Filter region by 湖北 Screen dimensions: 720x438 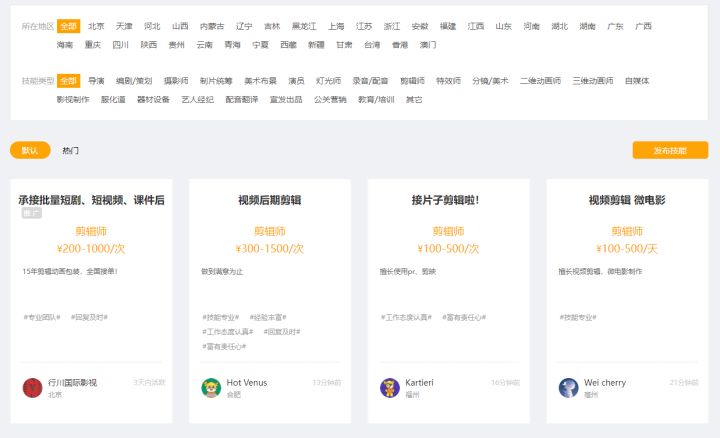pos(559,26)
